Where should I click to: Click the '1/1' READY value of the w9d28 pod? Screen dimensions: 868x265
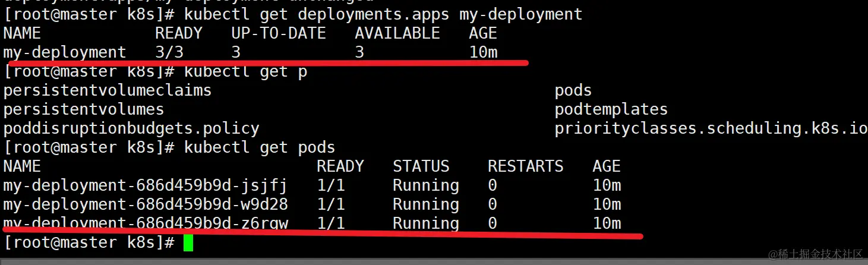331,204
